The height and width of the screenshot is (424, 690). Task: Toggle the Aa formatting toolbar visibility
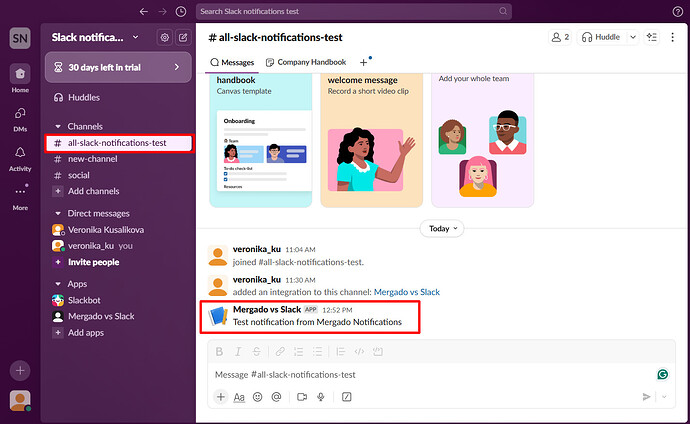(239, 397)
